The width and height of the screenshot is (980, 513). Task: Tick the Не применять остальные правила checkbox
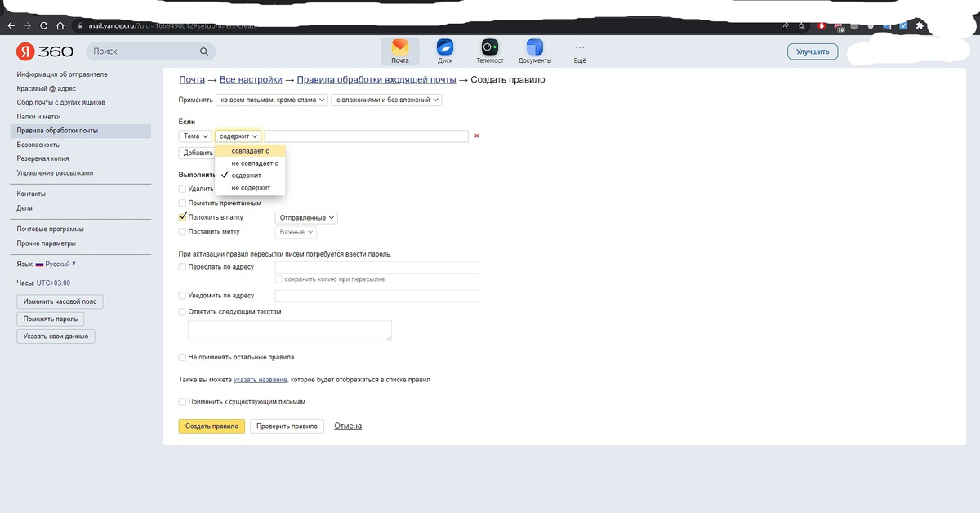[182, 357]
